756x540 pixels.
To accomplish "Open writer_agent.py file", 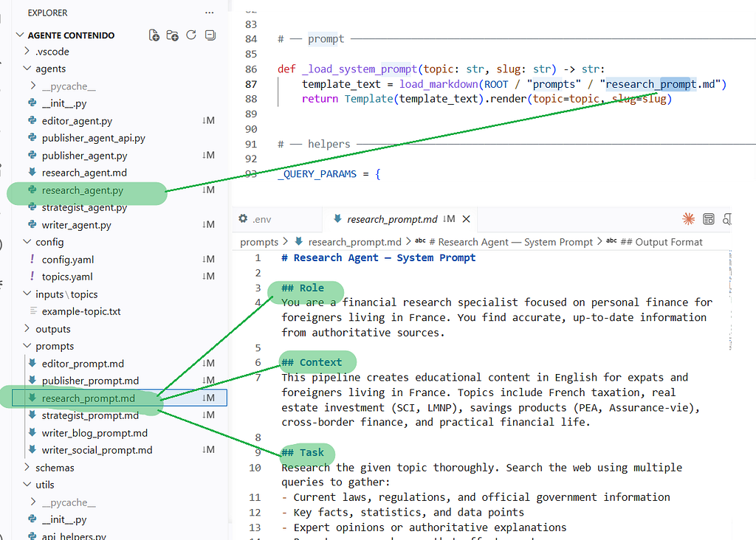I will (76, 225).
